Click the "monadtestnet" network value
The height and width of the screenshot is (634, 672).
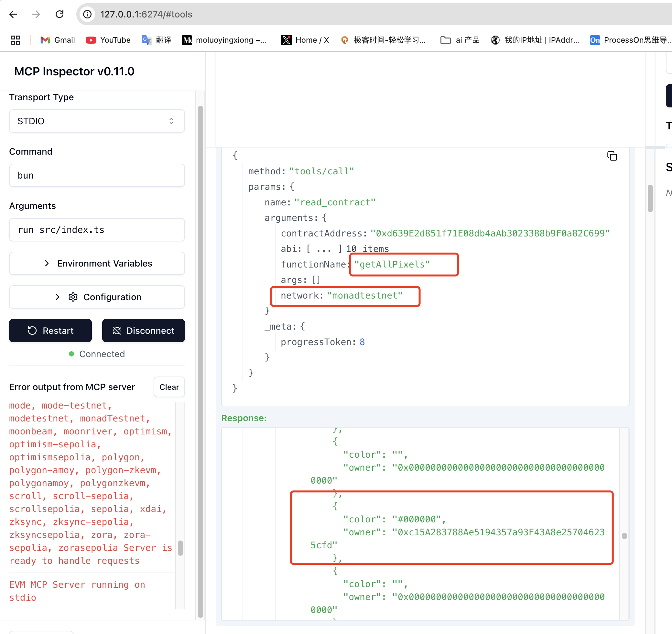tap(365, 296)
